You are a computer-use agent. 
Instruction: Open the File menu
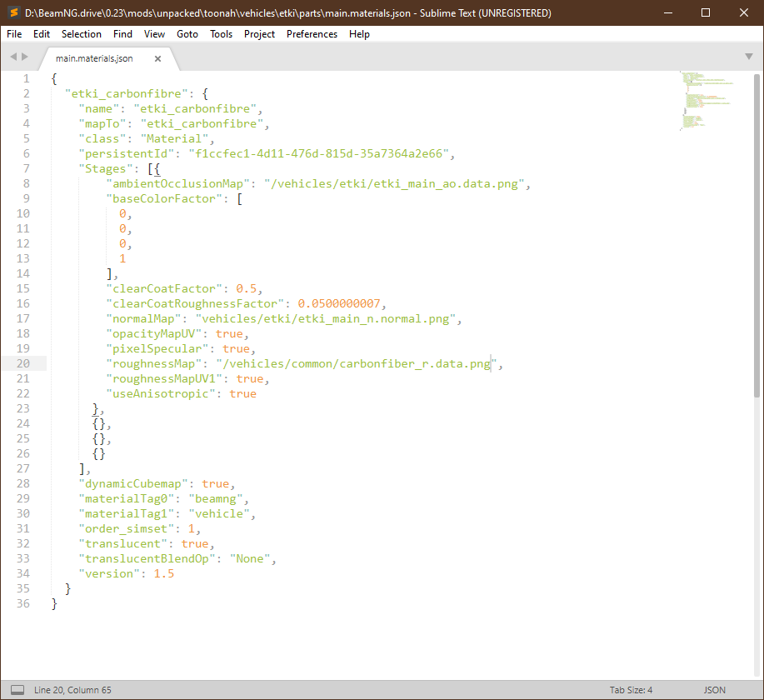click(x=14, y=34)
